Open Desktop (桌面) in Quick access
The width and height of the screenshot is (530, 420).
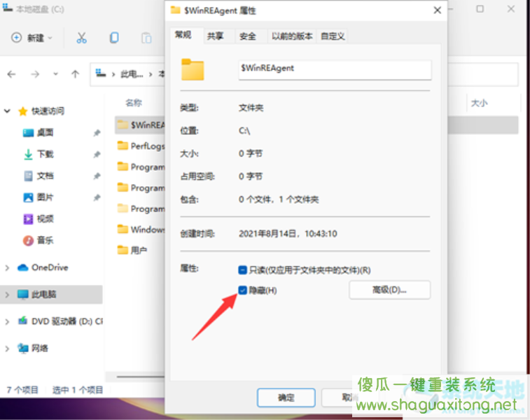tap(39, 133)
